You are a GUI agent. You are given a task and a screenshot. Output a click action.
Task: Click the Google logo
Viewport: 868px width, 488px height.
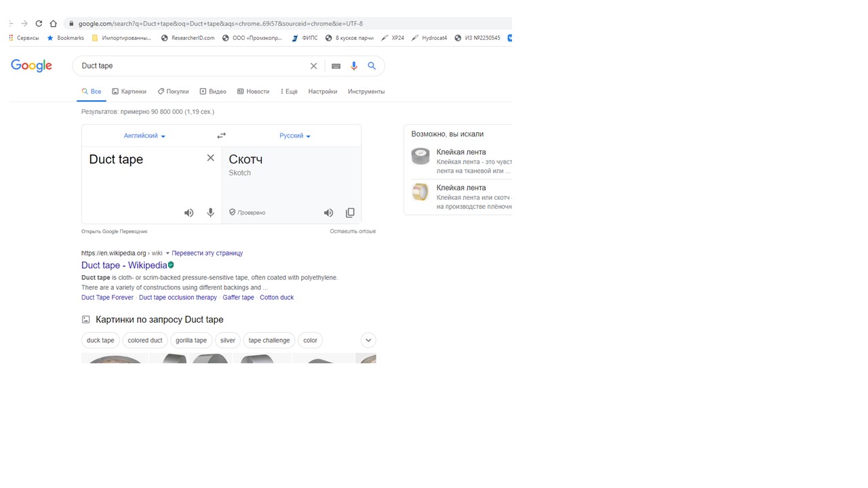pos(31,66)
